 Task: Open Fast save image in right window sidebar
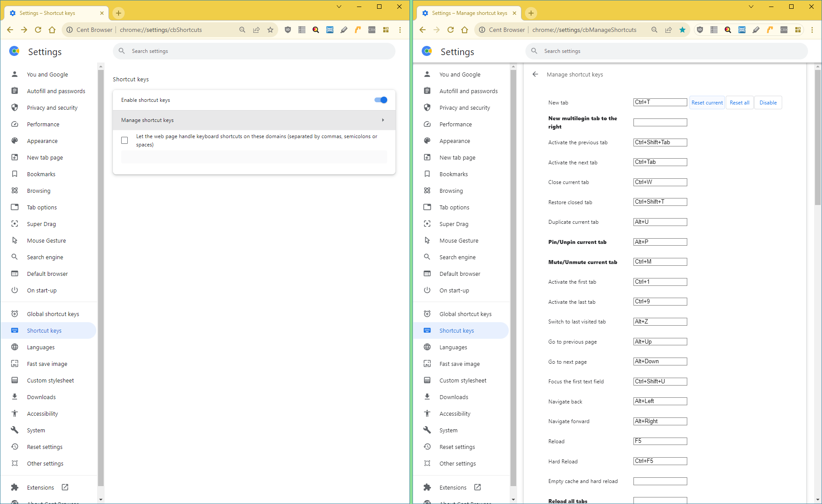click(x=459, y=364)
